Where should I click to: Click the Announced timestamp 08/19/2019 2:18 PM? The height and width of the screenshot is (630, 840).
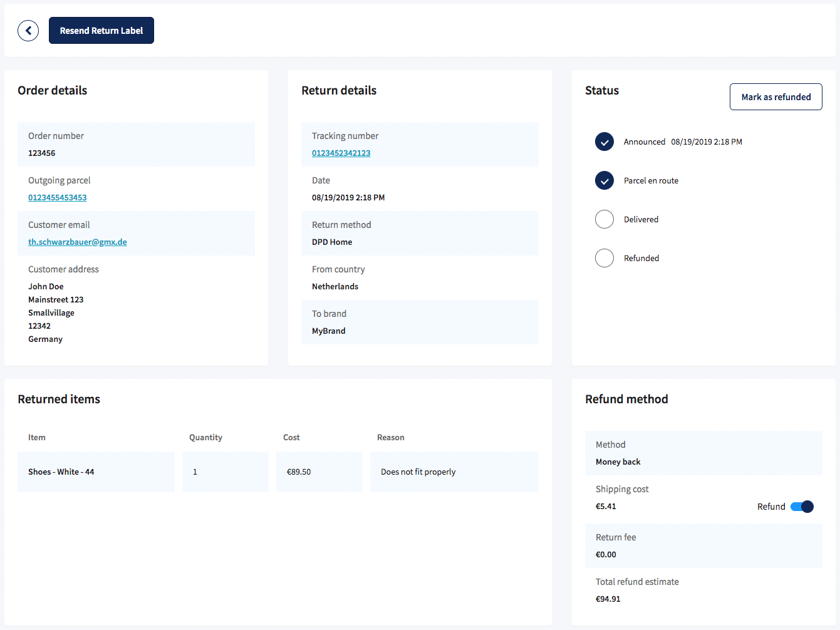707,142
